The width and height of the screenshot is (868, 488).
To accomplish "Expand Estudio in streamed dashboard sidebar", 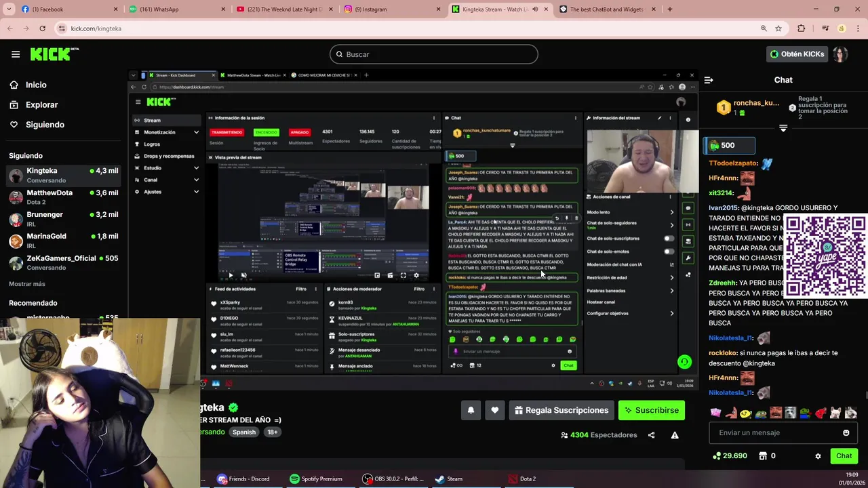I will click(196, 168).
